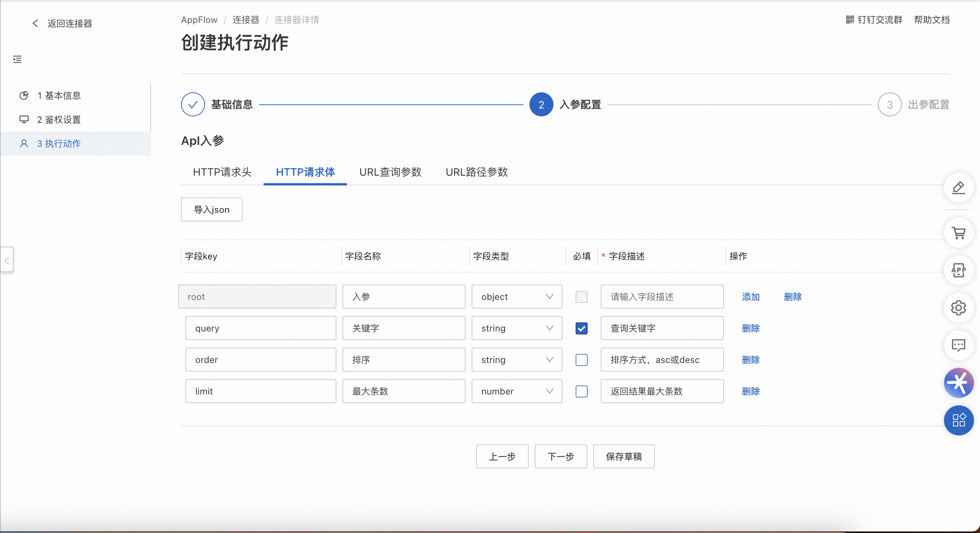
Task: Open the edit/pencil floating tool
Action: pos(958,188)
